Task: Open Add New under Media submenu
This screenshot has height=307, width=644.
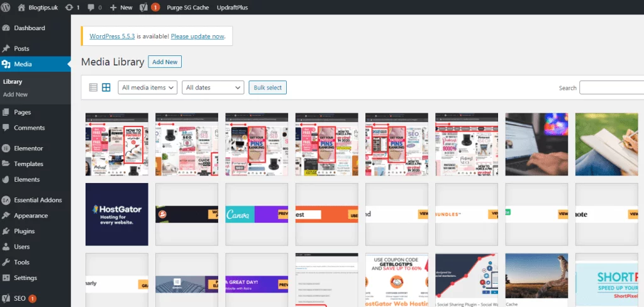Action: pos(16,94)
